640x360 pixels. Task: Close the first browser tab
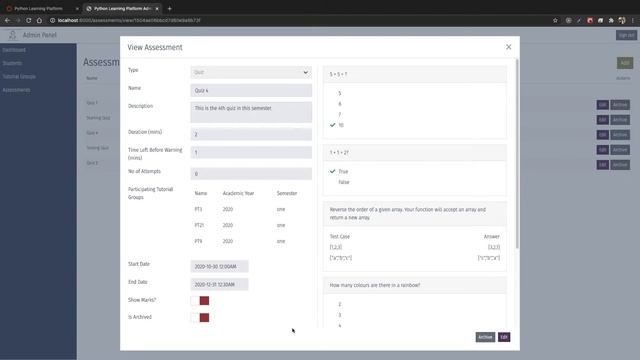tap(77, 9)
